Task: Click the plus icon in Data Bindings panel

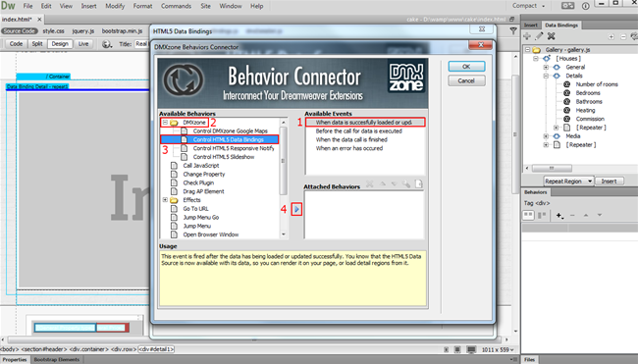Action: coord(527,36)
